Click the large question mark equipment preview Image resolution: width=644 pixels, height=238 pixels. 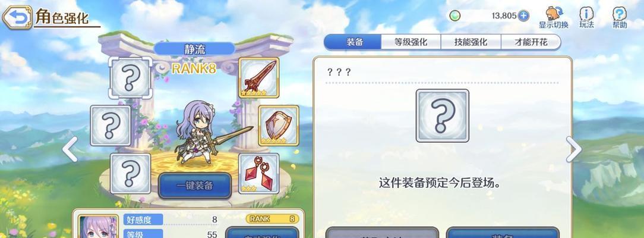(x=443, y=115)
